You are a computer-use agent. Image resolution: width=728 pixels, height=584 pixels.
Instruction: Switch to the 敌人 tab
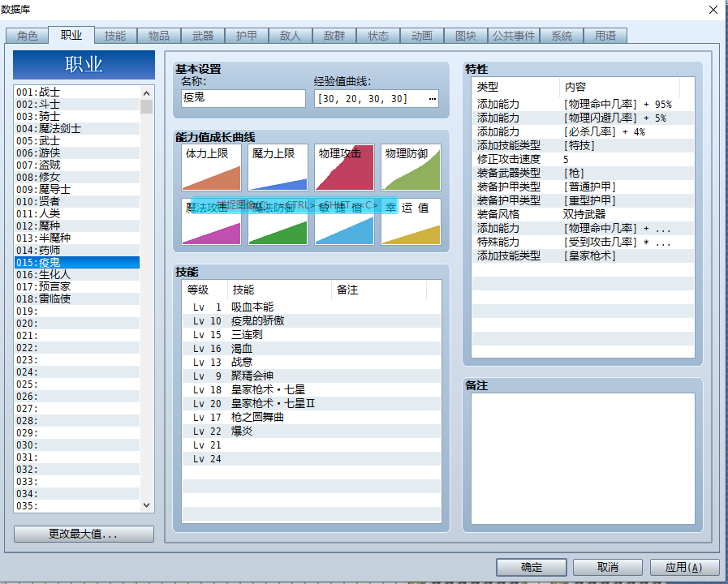pos(291,36)
